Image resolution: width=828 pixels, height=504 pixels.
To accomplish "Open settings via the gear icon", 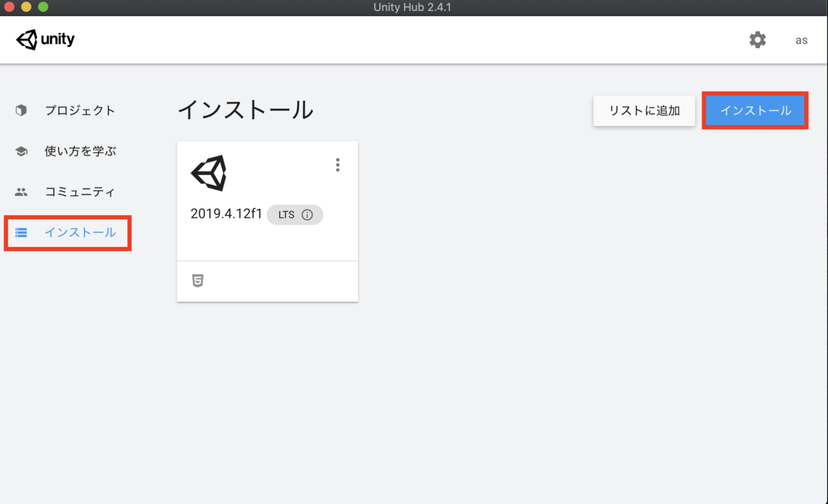I will [758, 39].
